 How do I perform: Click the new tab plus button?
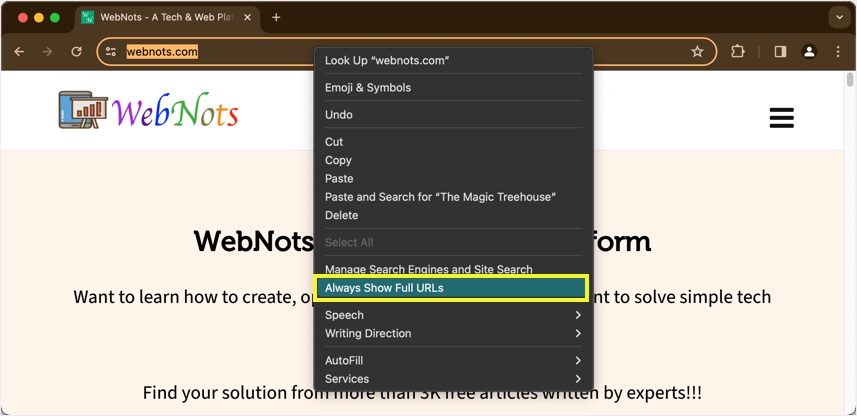coord(276,17)
